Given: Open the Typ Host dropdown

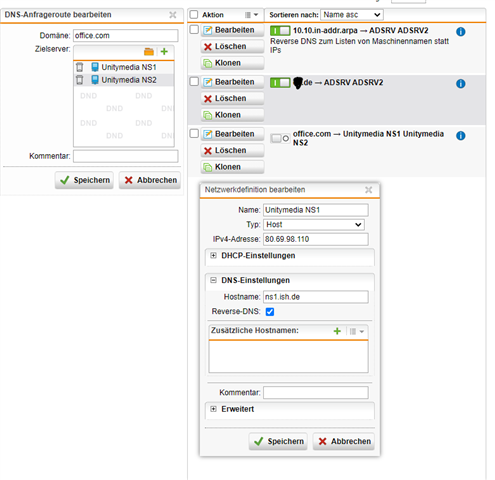Looking at the screenshot, I should click(314, 225).
